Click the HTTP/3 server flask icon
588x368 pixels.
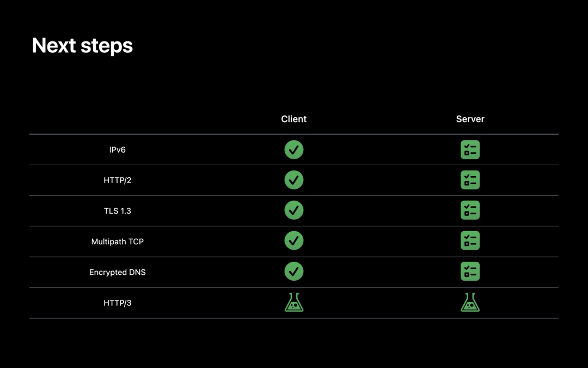click(x=470, y=302)
